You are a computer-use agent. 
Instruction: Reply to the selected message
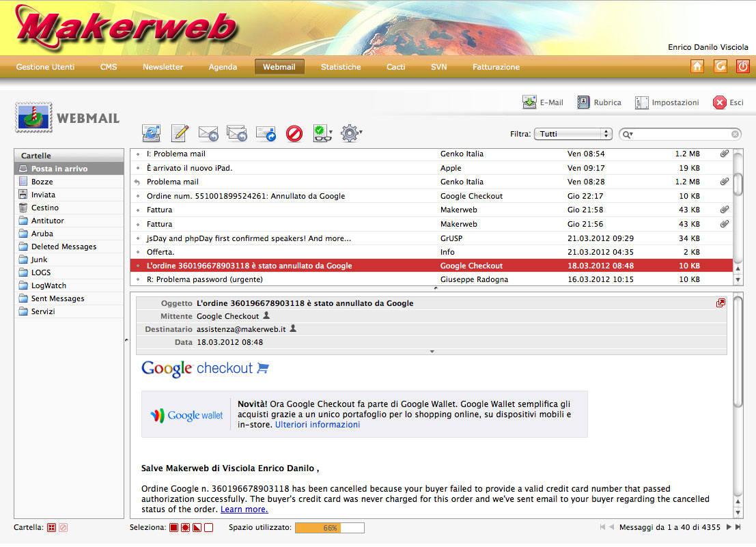coord(208,133)
